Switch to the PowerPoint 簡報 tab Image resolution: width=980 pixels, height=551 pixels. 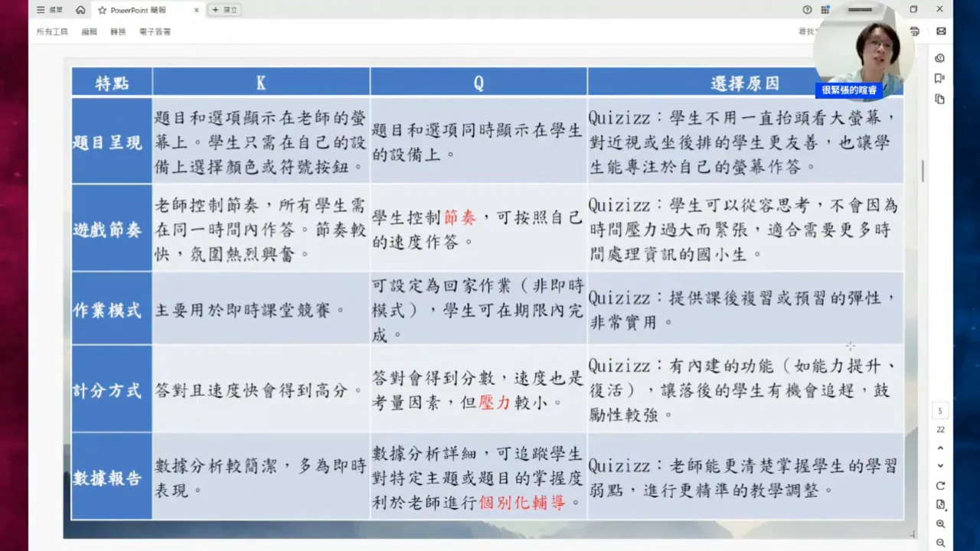point(149,10)
